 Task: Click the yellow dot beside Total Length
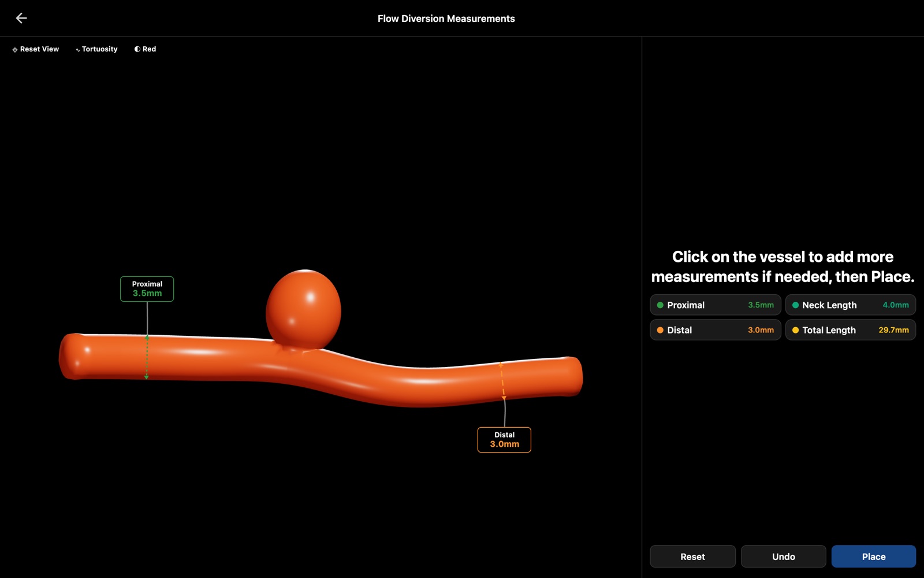[x=795, y=330]
